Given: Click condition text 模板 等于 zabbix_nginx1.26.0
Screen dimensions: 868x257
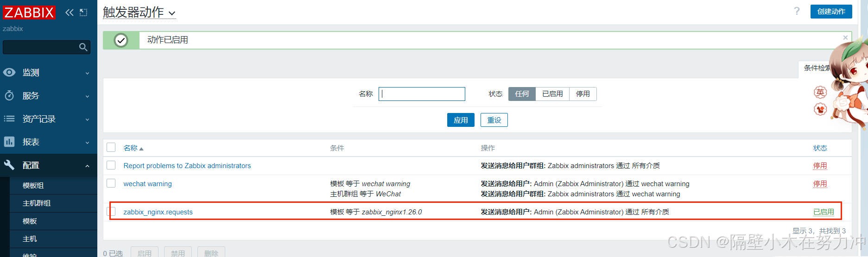Looking at the screenshot, I should pyautogui.click(x=376, y=212).
